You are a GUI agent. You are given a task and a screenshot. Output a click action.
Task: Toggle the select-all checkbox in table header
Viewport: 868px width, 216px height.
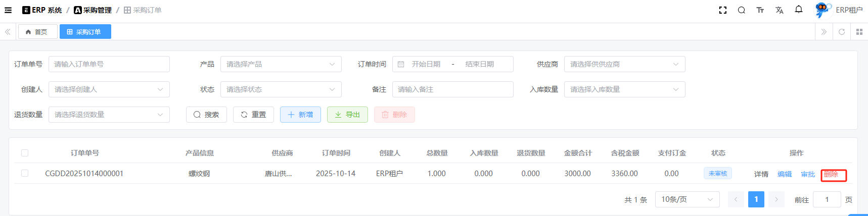point(25,153)
